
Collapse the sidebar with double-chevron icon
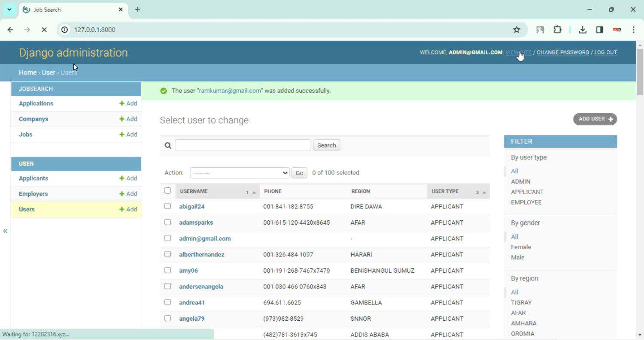(x=5, y=231)
